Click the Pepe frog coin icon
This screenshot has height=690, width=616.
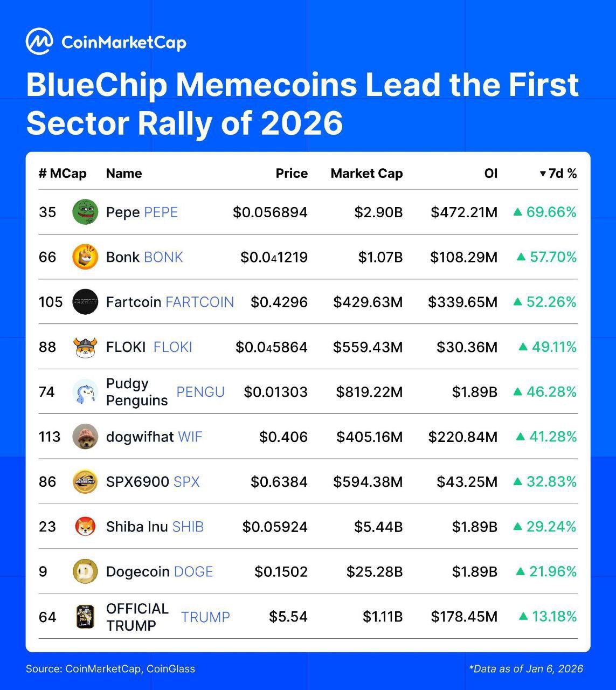[85, 212]
